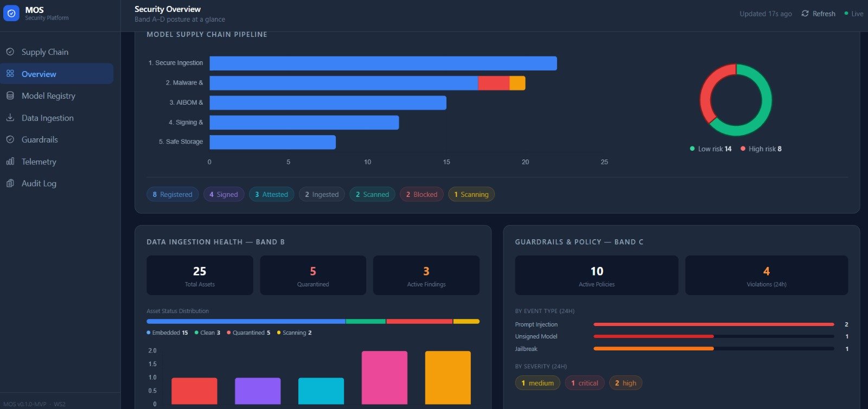Click the Telemetry bar chart icon

click(x=10, y=162)
